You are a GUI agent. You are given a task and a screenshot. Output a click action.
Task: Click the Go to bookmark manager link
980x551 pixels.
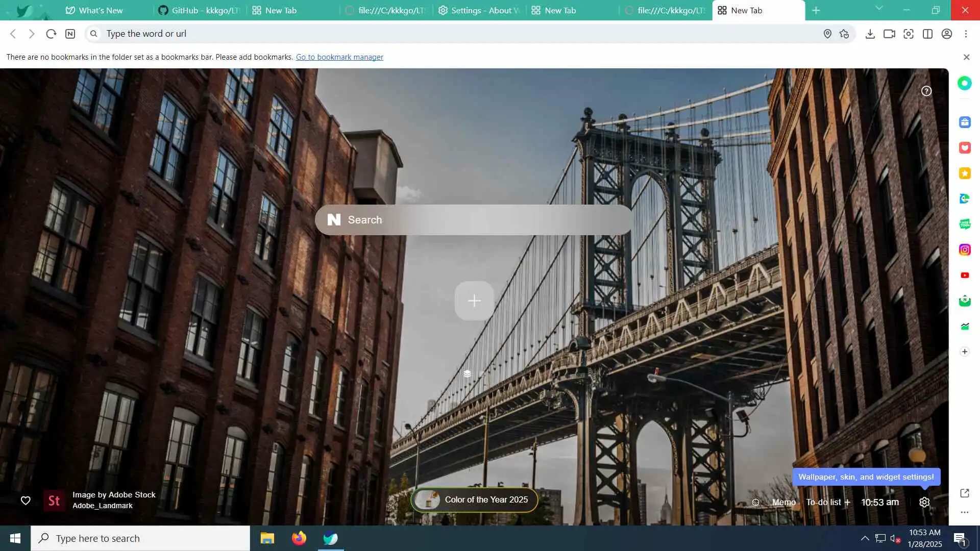click(339, 57)
